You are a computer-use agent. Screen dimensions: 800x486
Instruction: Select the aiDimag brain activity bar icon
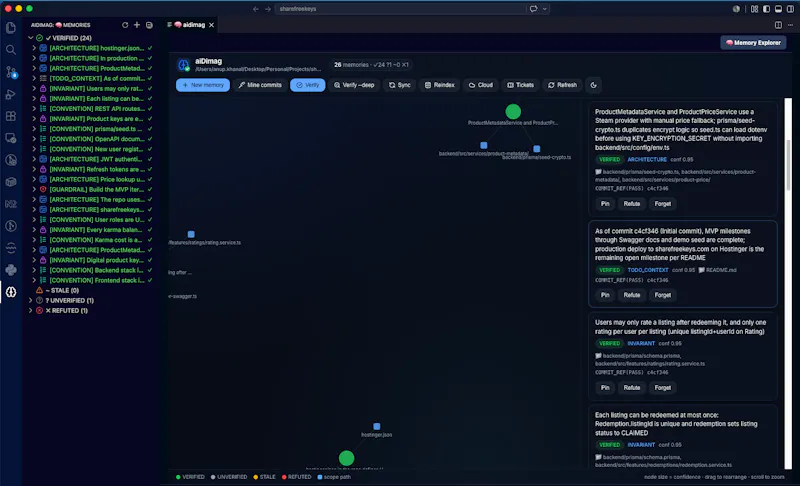(x=11, y=292)
